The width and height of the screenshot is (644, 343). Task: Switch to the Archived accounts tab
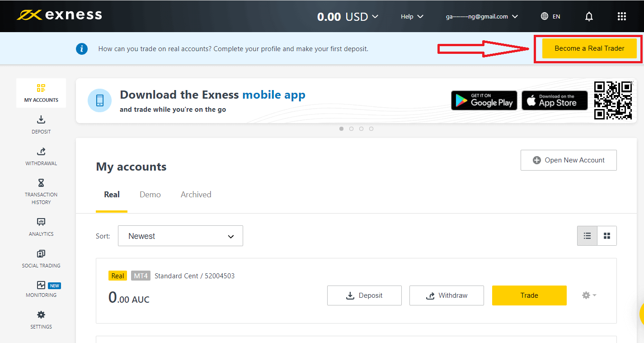pos(196,195)
